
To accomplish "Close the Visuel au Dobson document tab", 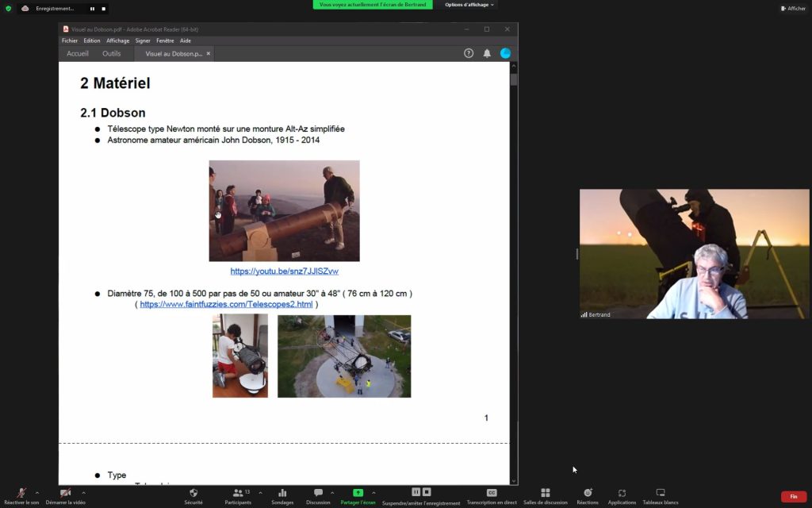I will coord(209,53).
